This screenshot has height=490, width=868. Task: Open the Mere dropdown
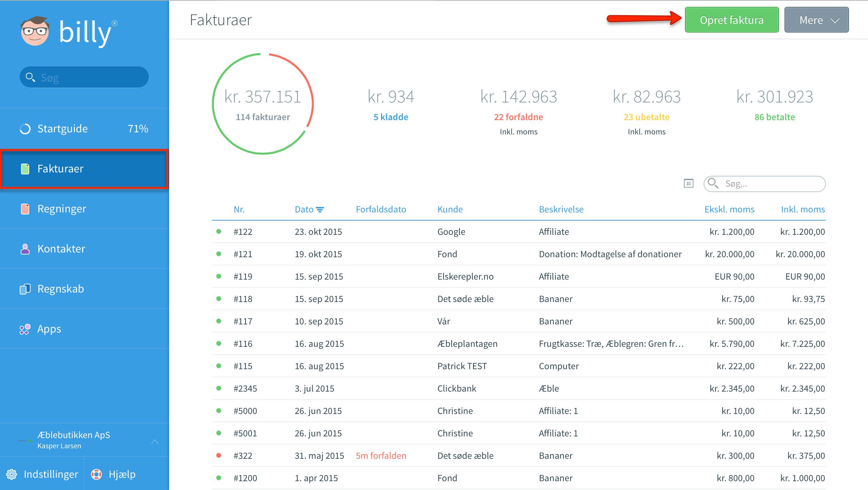(816, 20)
